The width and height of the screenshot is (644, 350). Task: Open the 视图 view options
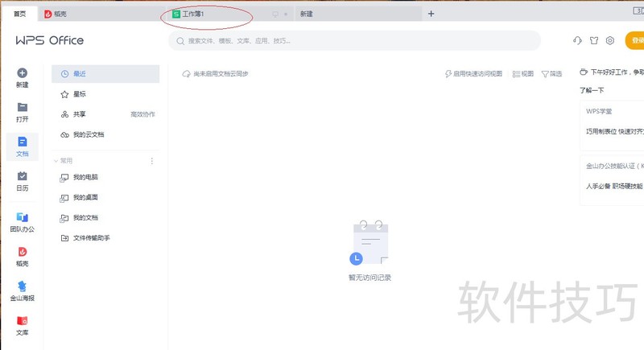click(522, 74)
